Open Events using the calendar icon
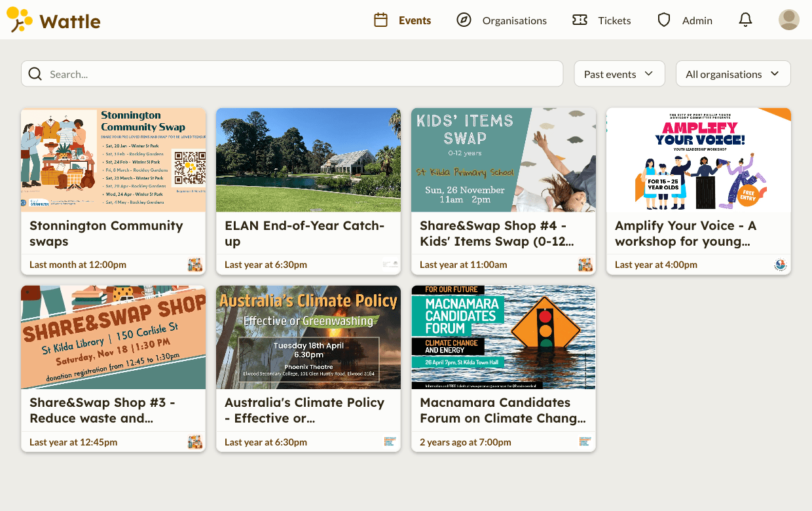Screen dimensions: 812x511 coord(380,20)
